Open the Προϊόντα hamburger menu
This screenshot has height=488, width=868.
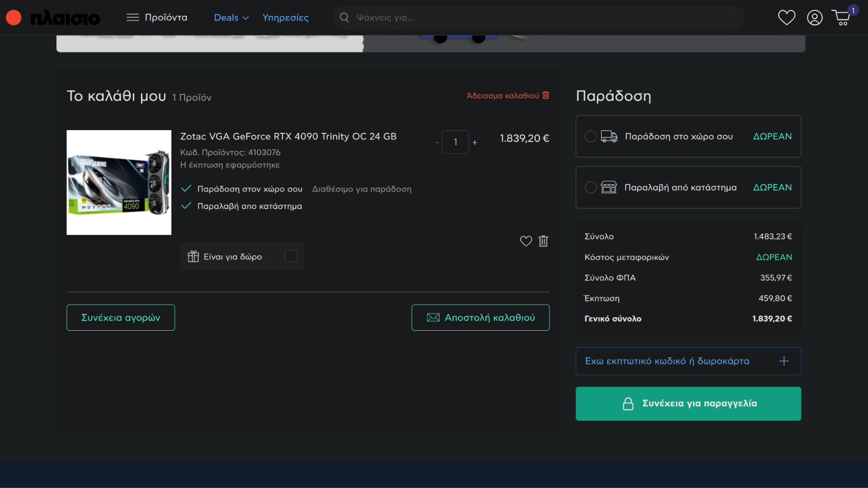(157, 17)
